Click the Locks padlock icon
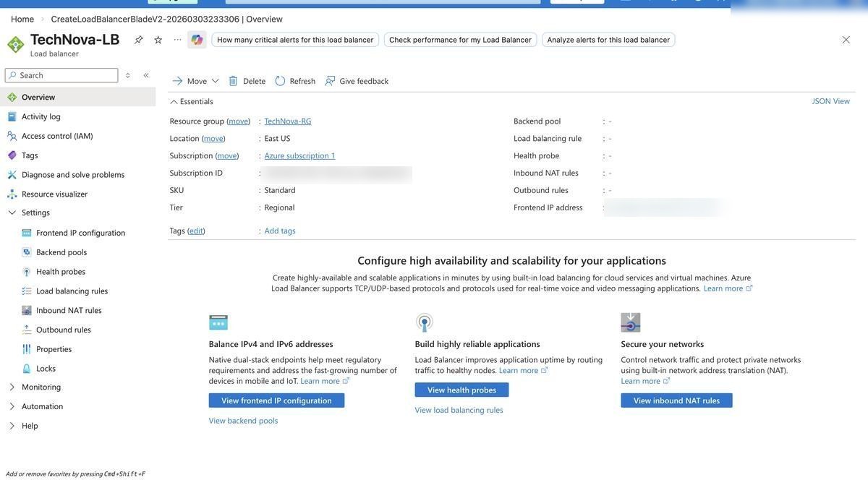Screen dimensions: 868x480 tap(27, 369)
